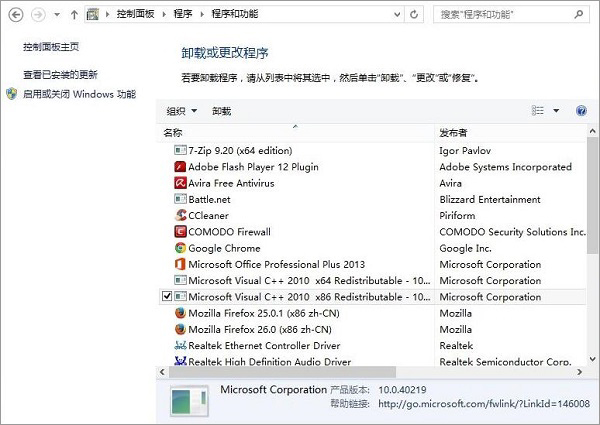The height and width of the screenshot is (425, 600).
Task: Click 卸载 in the toolbar
Action: click(221, 111)
